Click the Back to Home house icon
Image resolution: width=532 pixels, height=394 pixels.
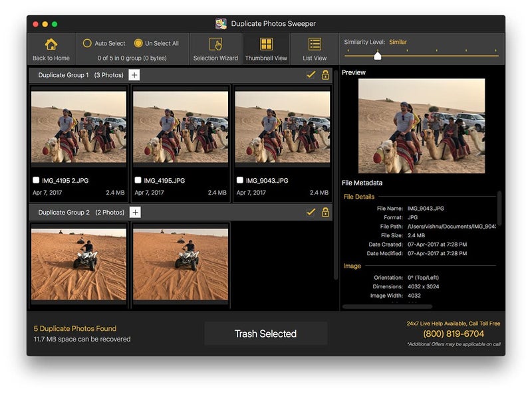pyautogui.click(x=51, y=45)
